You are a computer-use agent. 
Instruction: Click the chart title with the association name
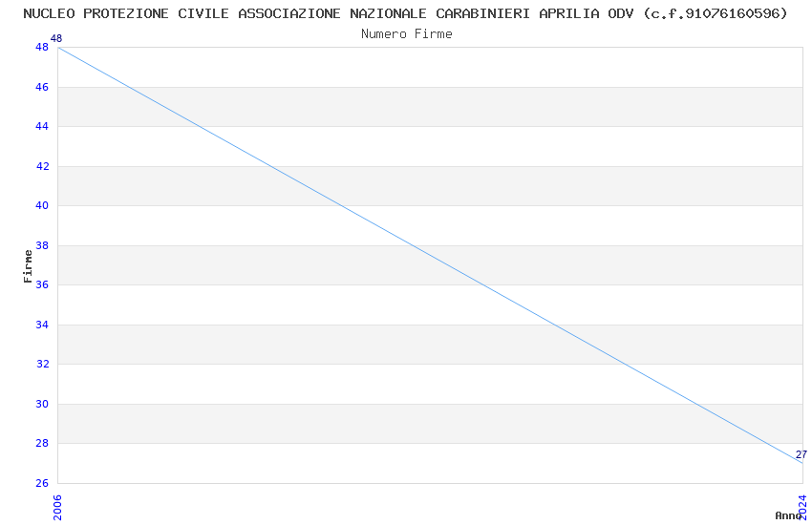[x=405, y=13]
